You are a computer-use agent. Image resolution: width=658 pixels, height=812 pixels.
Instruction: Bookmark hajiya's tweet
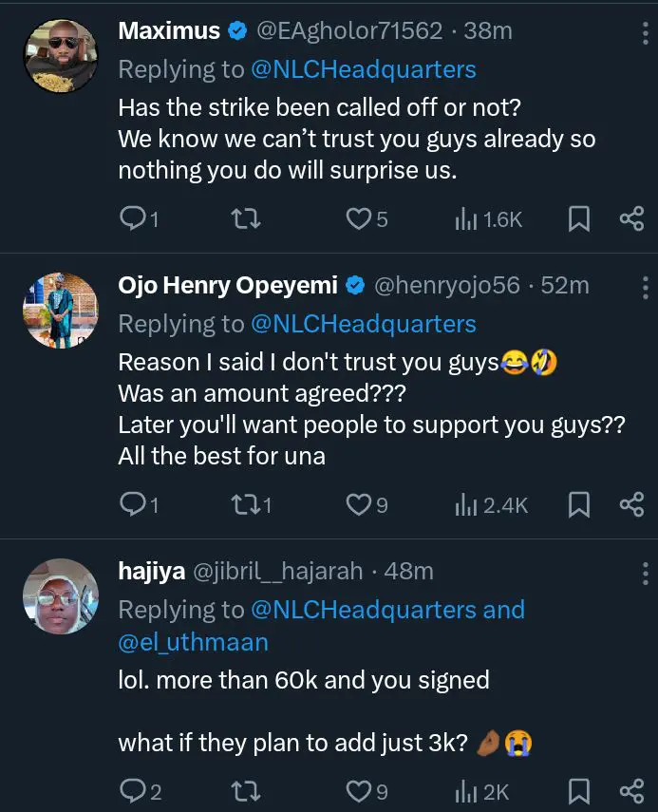click(579, 791)
